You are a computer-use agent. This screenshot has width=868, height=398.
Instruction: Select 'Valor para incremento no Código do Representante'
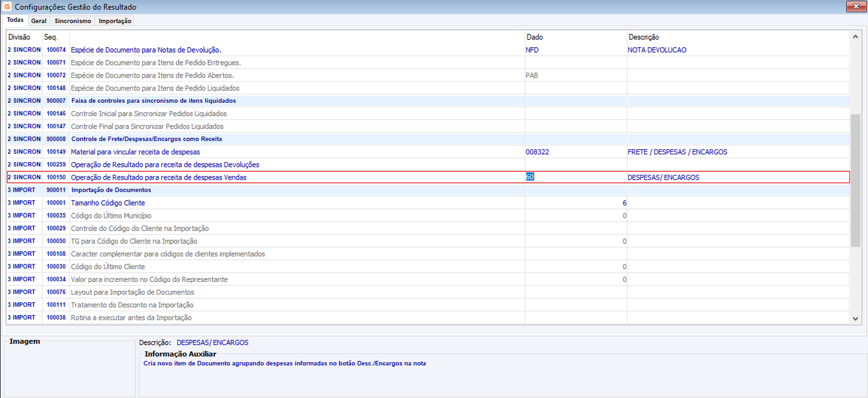[428, 279]
